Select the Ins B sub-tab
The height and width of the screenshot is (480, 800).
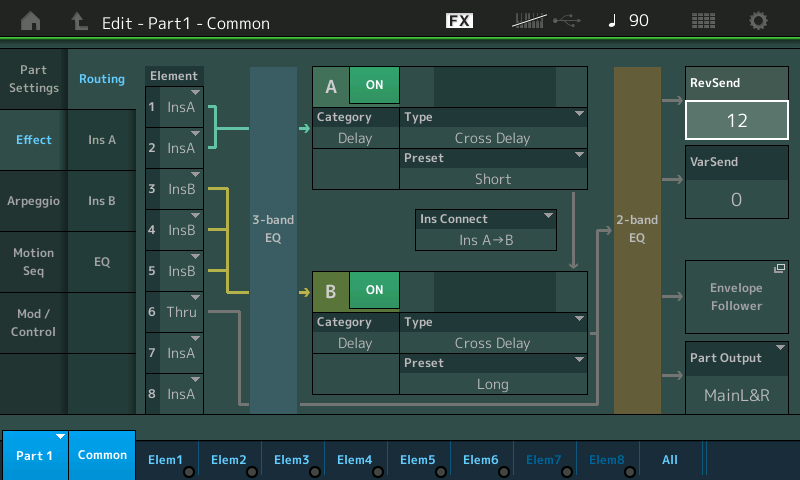click(x=102, y=200)
